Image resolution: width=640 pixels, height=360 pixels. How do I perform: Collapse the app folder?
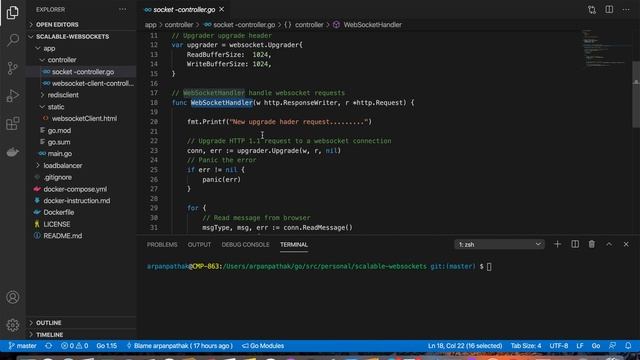tap(81, 48)
